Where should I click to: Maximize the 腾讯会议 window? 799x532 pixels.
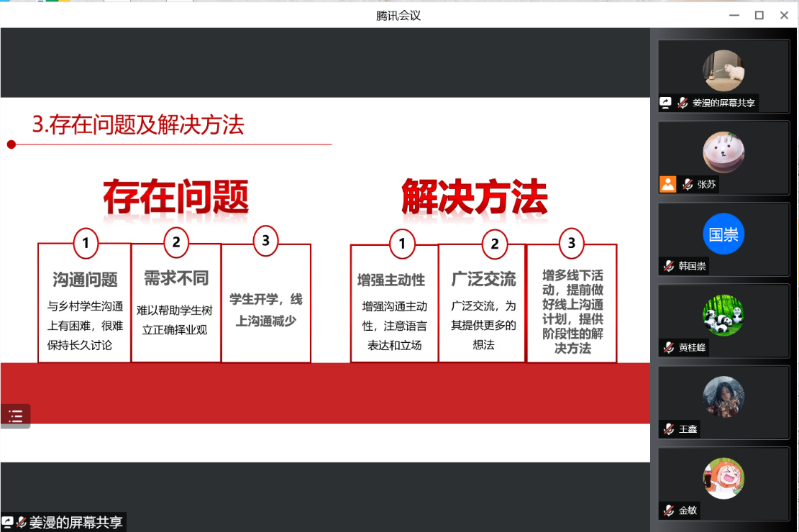(759, 15)
